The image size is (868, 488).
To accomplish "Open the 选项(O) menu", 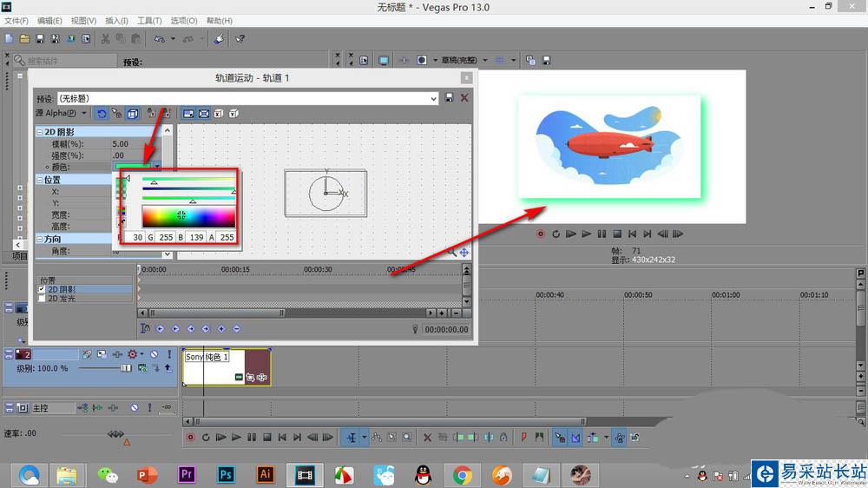I will [183, 21].
